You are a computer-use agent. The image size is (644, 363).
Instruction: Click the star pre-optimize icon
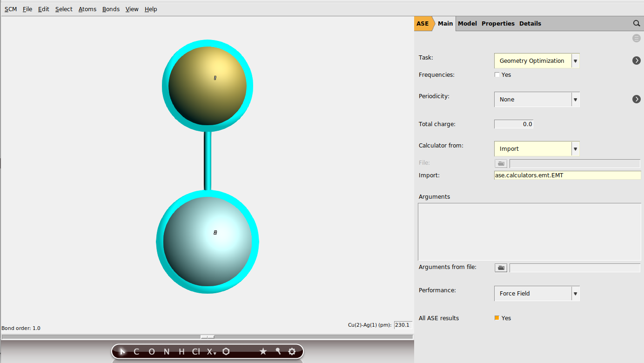tap(263, 351)
